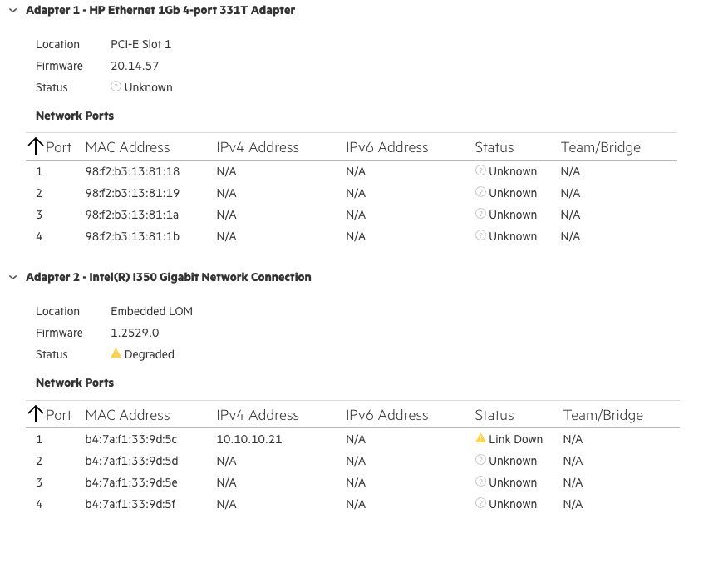Screen dimensions: 728x578
Task: Click unknown status icon for MAC 98:f2:b3:13:81:1a
Action: click(x=480, y=214)
